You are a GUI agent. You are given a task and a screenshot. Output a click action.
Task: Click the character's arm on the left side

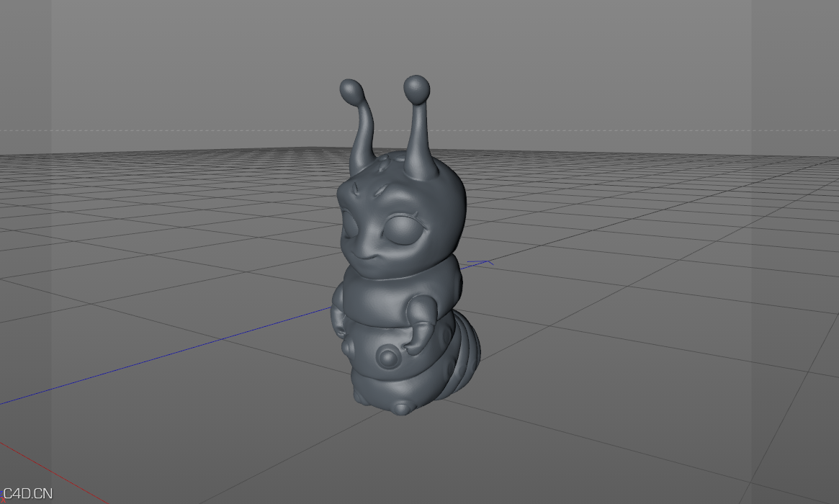tap(337, 318)
